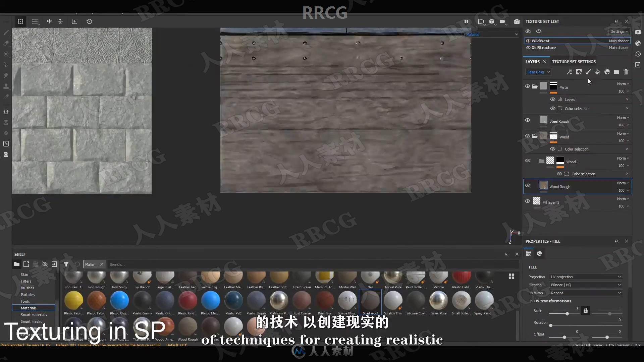Select the Materials shelf tab
The image size is (644, 362).
(29, 308)
